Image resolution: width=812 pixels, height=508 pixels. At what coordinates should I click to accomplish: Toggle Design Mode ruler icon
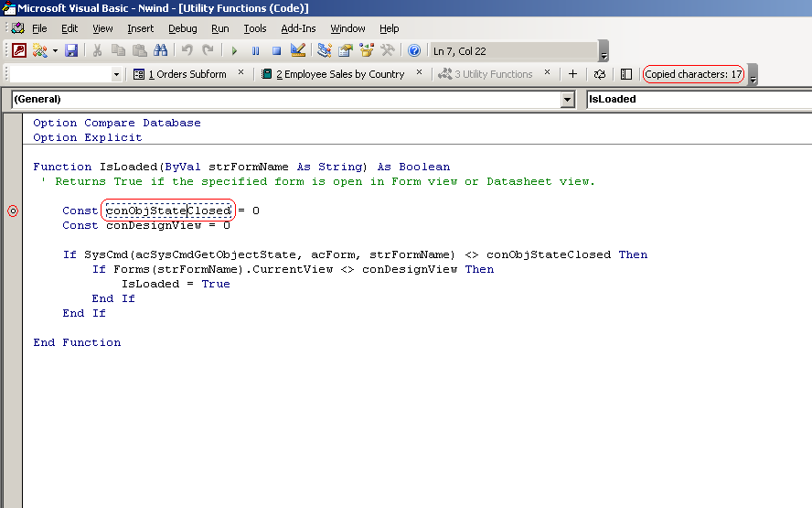click(x=298, y=50)
